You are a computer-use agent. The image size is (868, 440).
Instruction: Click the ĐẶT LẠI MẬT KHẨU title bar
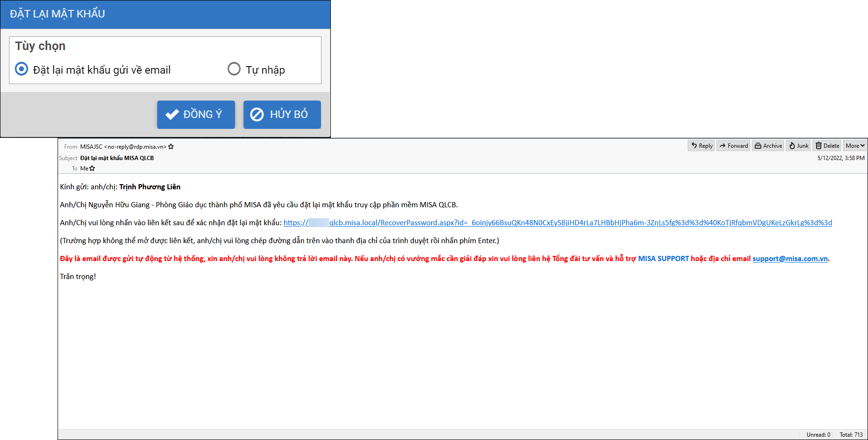165,14
